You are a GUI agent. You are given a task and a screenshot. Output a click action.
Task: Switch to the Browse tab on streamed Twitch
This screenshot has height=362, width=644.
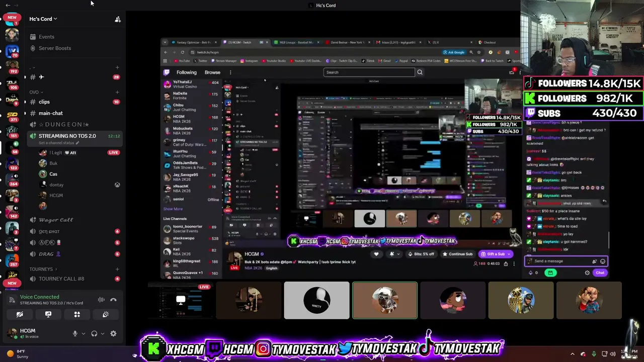pos(212,72)
